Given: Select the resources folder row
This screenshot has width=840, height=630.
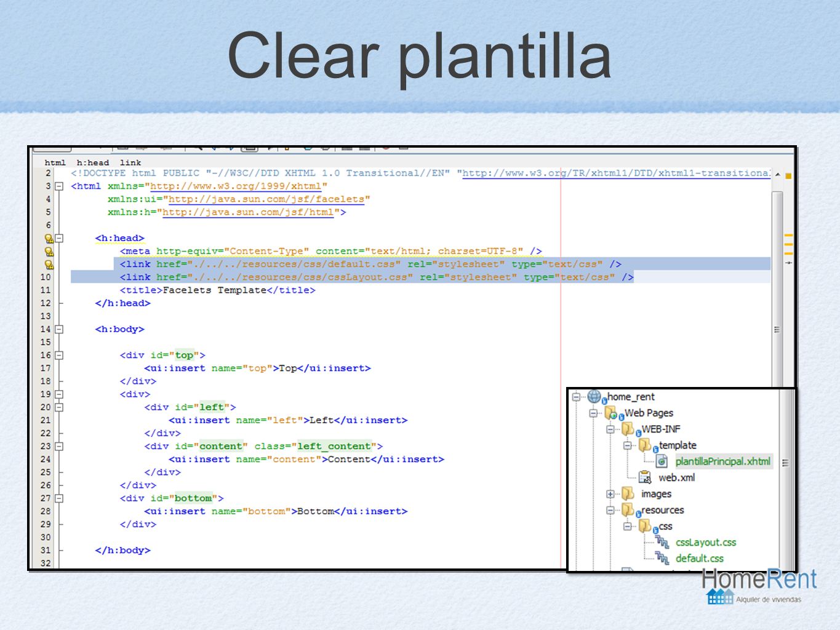Looking at the screenshot, I should [x=653, y=509].
